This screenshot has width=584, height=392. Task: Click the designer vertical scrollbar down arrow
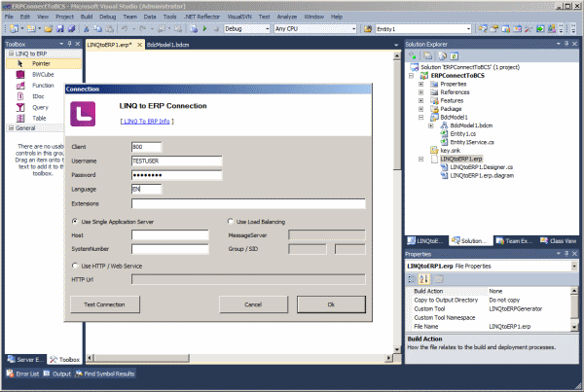coord(397,349)
